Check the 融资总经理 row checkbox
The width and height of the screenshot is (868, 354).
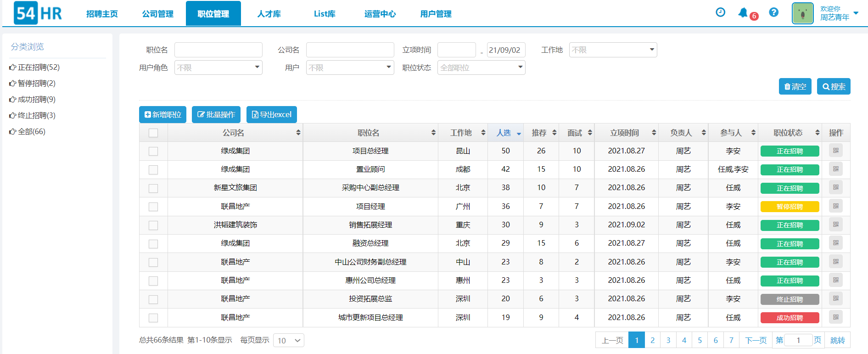click(x=153, y=244)
